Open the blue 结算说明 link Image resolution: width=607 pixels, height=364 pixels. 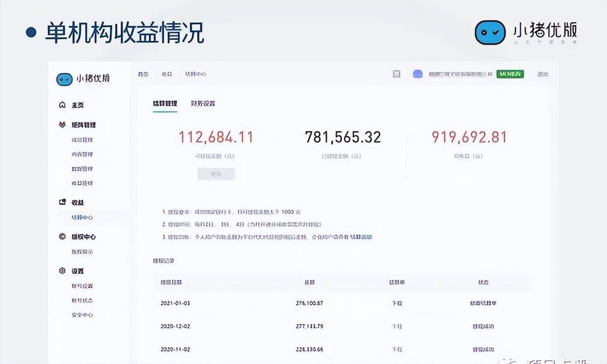click(361, 237)
